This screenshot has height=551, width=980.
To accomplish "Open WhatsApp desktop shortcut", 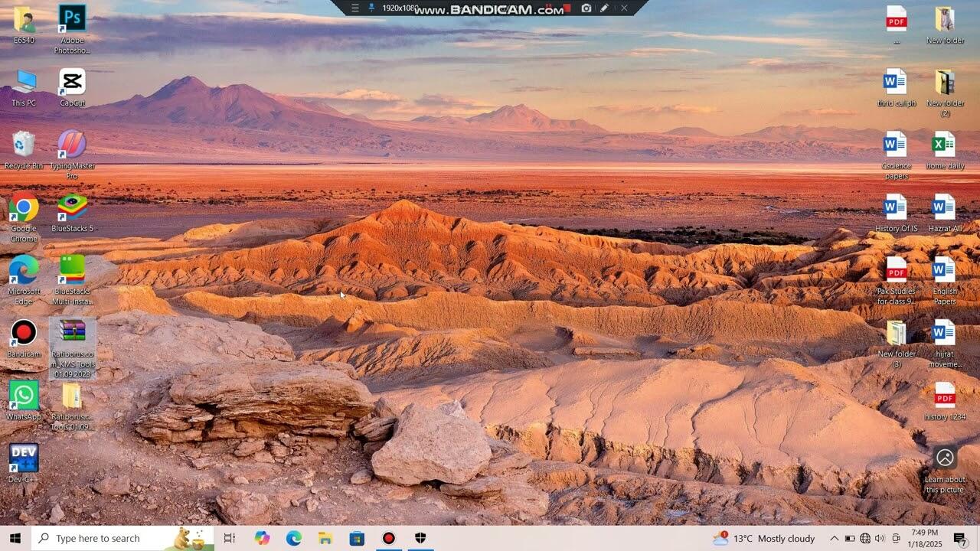I will pos(24,396).
